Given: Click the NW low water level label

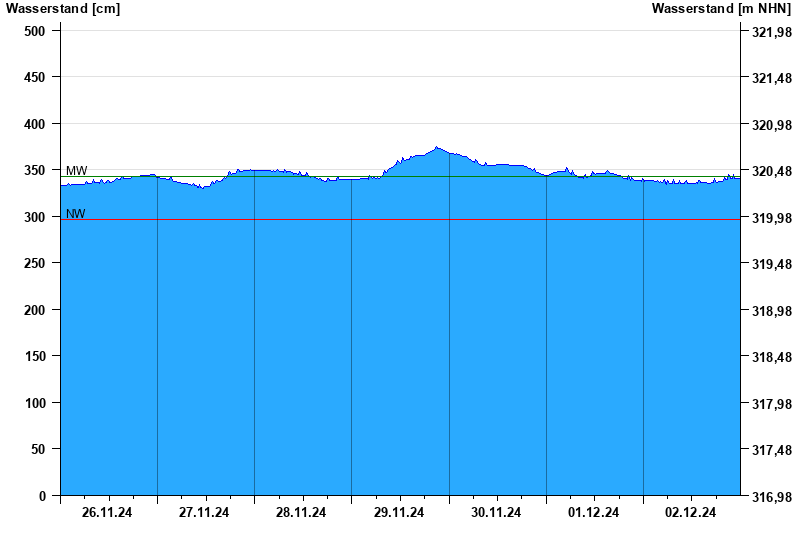Looking at the screenshot, I should pyautogui.click(x=76, y=214).
